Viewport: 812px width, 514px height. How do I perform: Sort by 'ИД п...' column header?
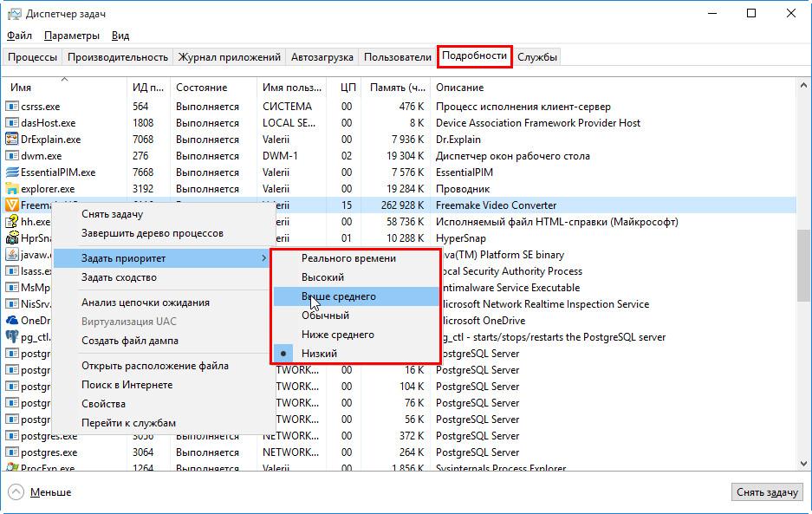(x=148, y=88)
